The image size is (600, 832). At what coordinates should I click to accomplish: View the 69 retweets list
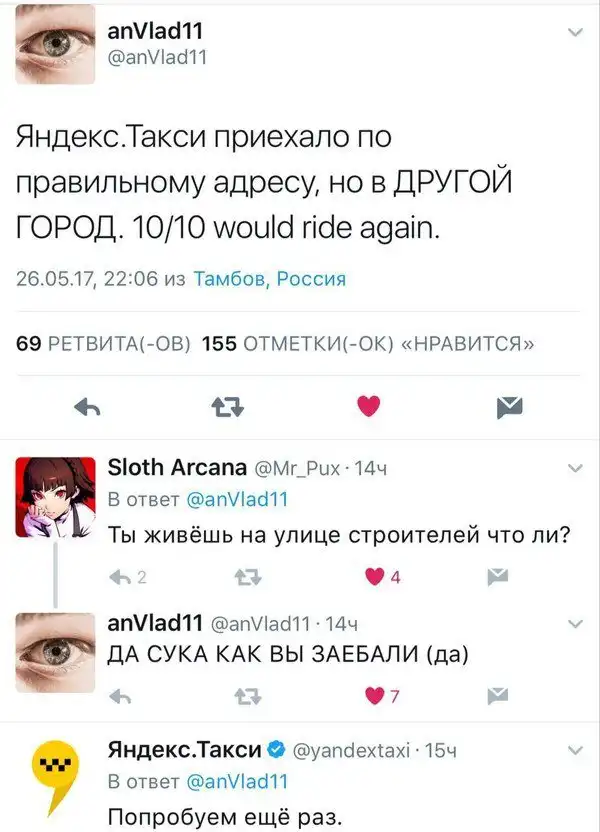pyautogui.click(x=103, y=344)
